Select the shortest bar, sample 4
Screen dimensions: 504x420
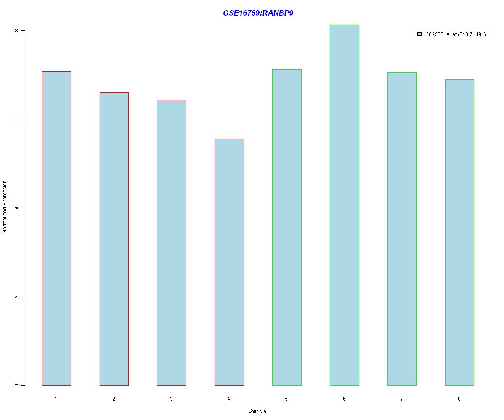click(229, 262)
